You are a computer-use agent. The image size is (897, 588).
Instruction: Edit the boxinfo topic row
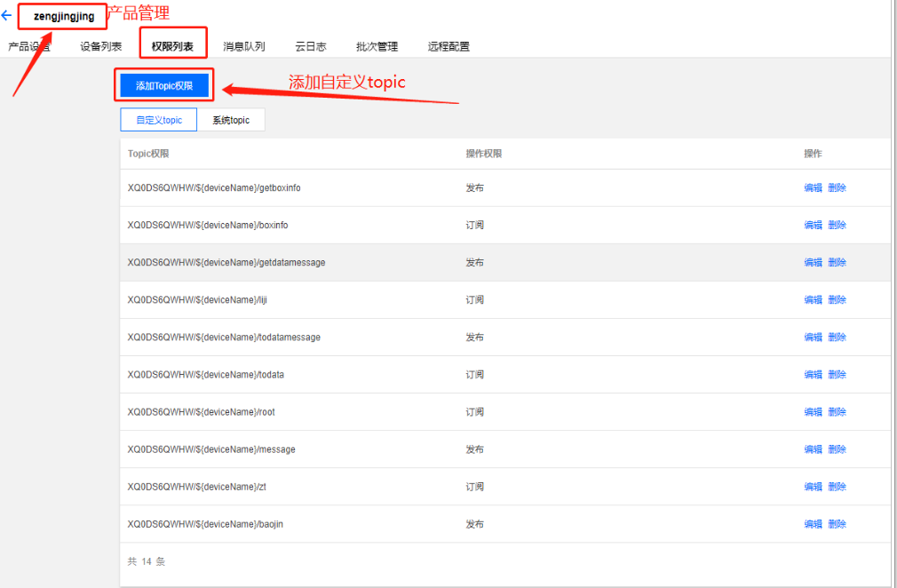click(x=813, y=226)
